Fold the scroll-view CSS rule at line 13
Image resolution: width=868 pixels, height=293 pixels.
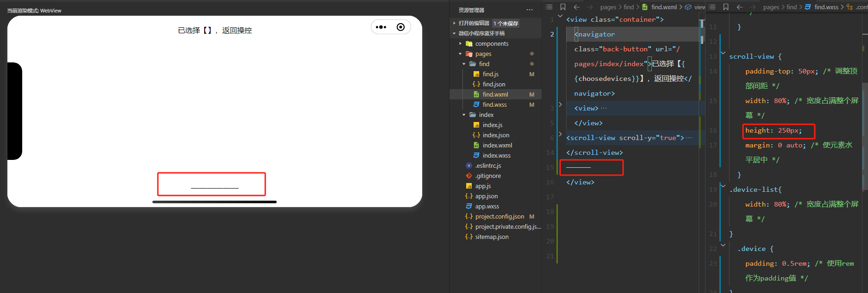723,53
